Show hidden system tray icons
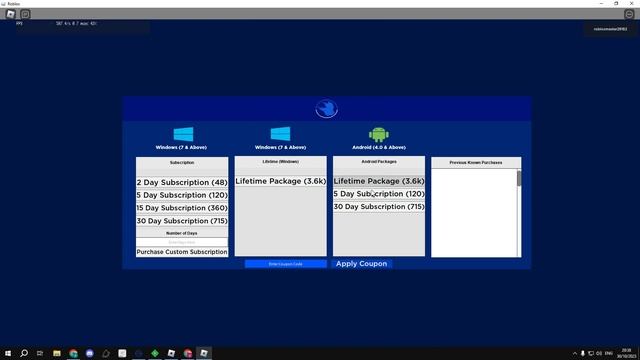640x360 pixels. click(575, 353)
